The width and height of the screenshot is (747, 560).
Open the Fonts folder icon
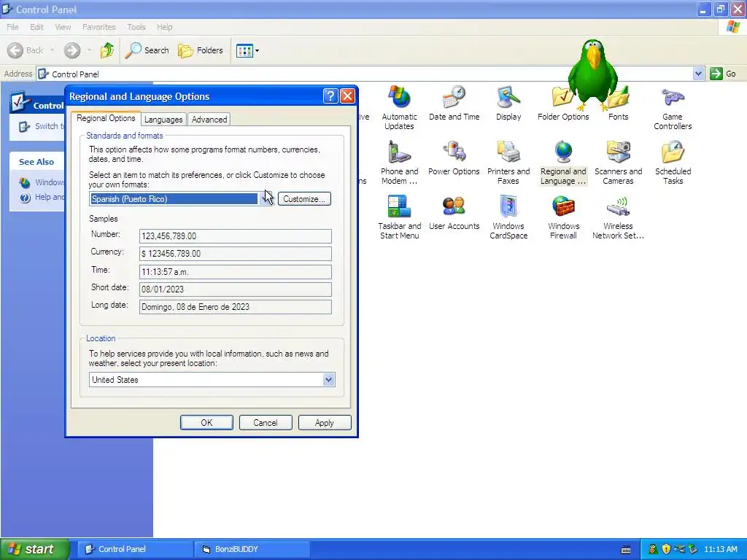618,103
